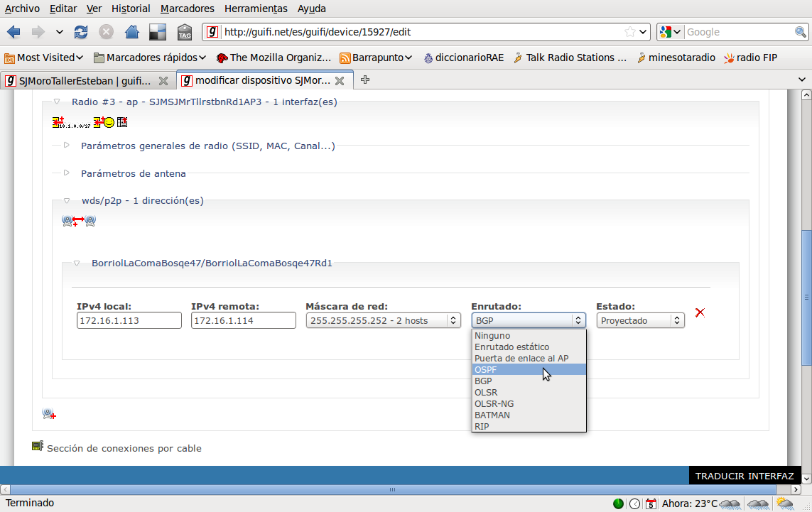The width and height of the screenshot is (812, 512).
Task: Click the IPv4 local input field
Action: pos(129,321)
